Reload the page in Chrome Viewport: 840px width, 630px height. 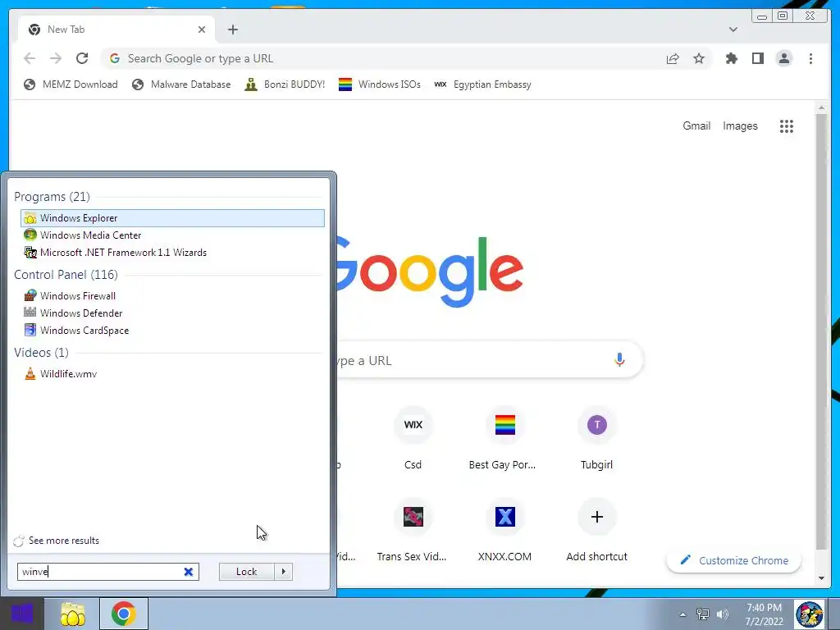click(x=82, y=58)
